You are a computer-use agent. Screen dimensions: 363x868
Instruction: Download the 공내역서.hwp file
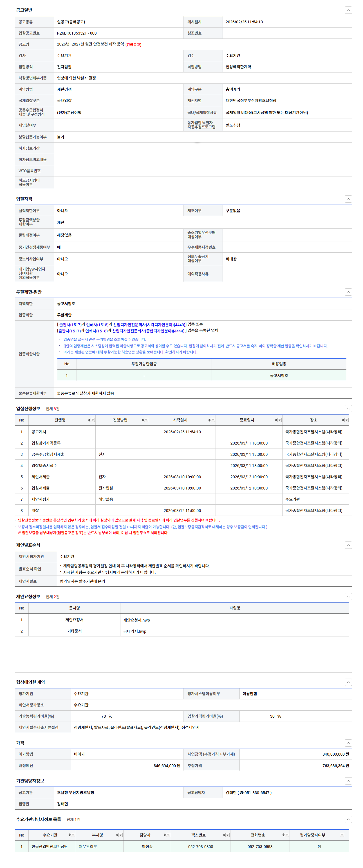click(135, 631)
